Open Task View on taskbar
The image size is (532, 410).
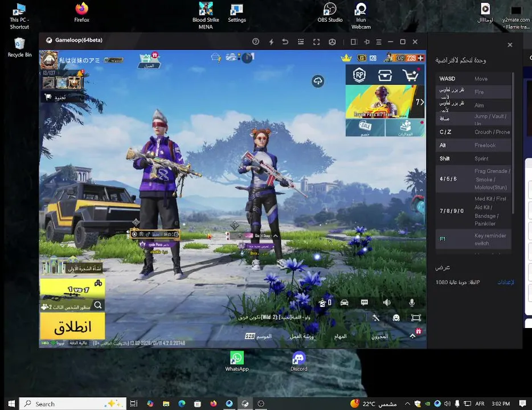[134, 404]
